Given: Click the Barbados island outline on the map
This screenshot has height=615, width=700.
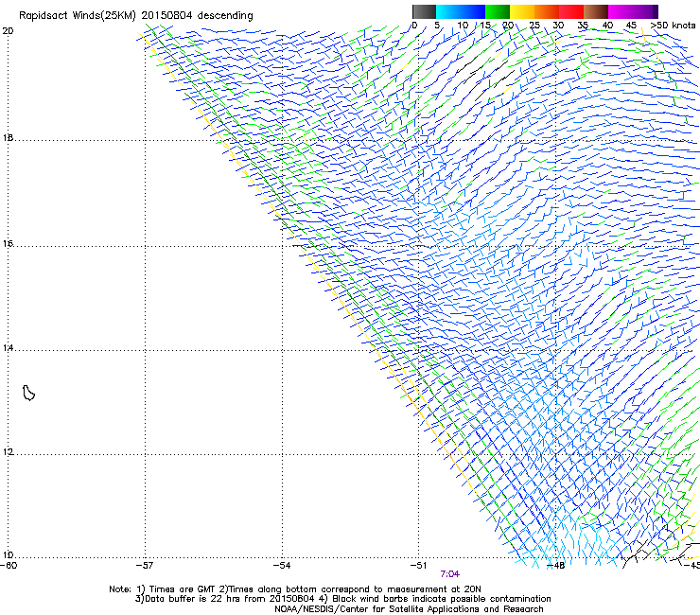Looking at the screenshot, I should point(28,393).
